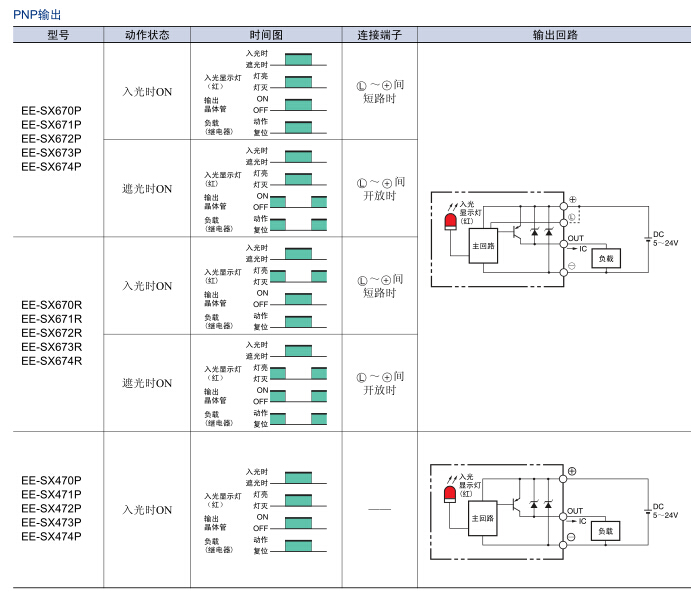Click the 负载 box in lower circuit

click(x=606, y=531)
